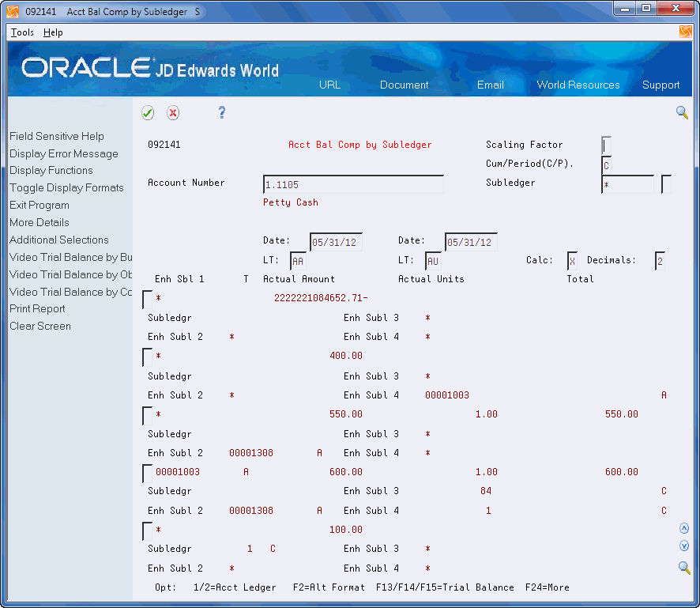Click the amount 2222221084652.71-
The image size is (700, 608).
click(x=321, y=298)
